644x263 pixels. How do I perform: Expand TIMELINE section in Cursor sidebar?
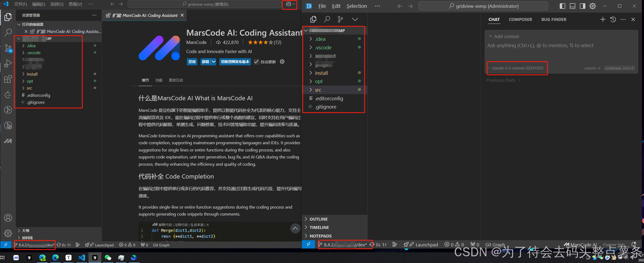pos(335,227)
